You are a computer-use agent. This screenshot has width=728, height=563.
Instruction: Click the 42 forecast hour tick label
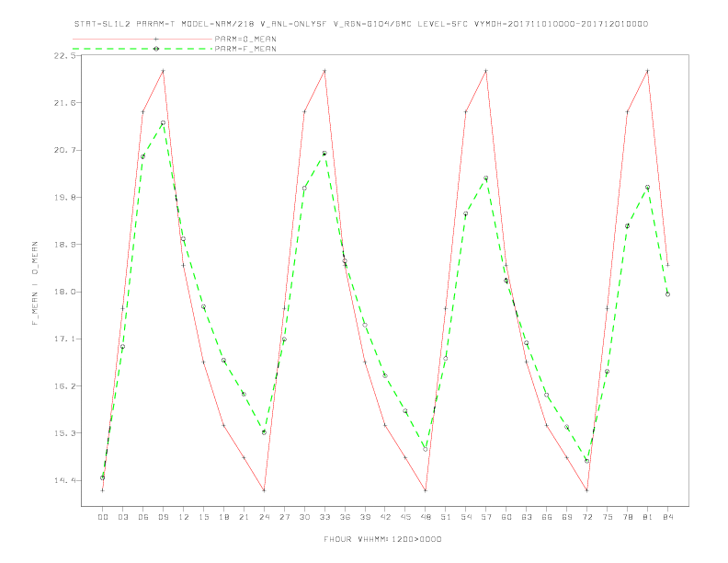385,517
